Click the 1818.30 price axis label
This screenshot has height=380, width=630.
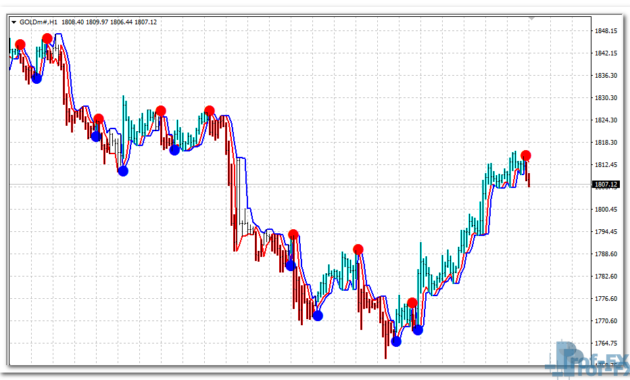tap(606, 143)
